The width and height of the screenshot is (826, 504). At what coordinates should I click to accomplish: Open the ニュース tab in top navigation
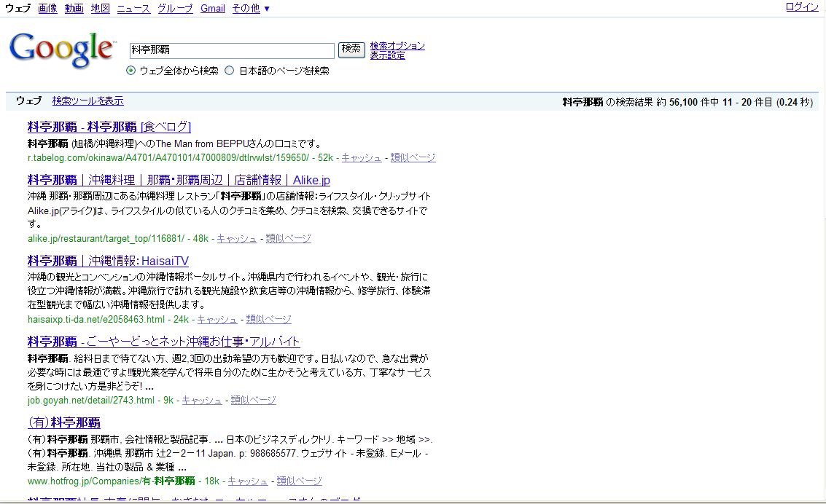pos(133,9)
